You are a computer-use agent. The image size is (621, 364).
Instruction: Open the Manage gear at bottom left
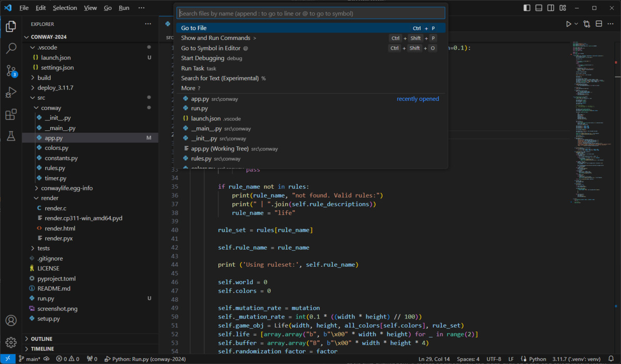click(x=11, y=342)
